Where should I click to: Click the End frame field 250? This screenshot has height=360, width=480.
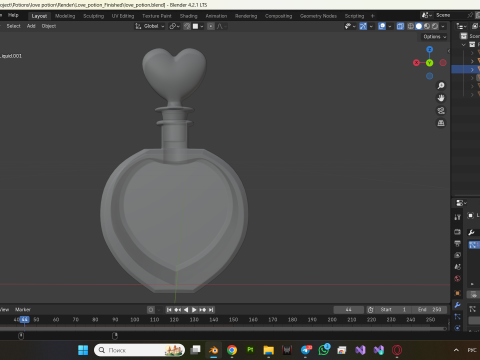pyautogui.click(x=429, y=310)
